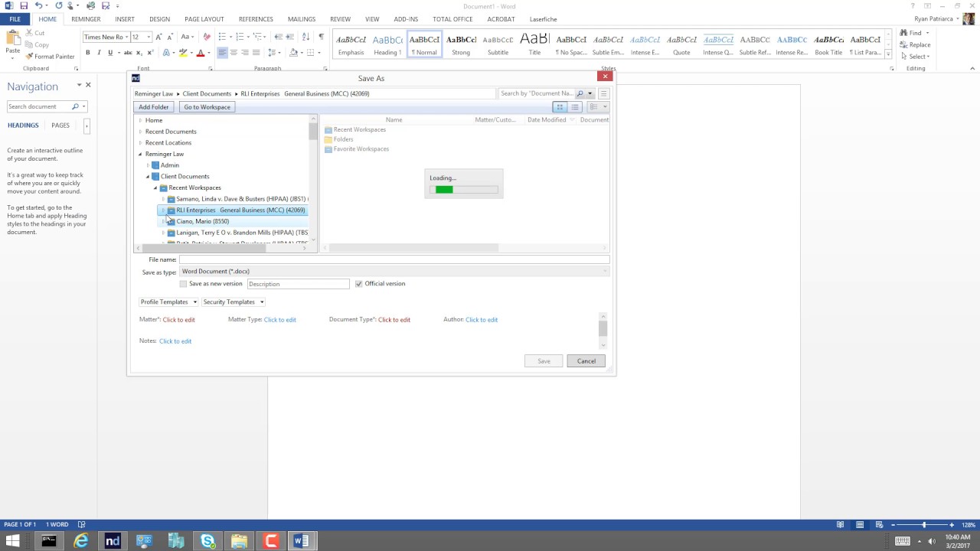The image size is (980, 551).
Task: Collapse the Reminger Law tree node
Action: pyautogui.click(x=140, y=154)
